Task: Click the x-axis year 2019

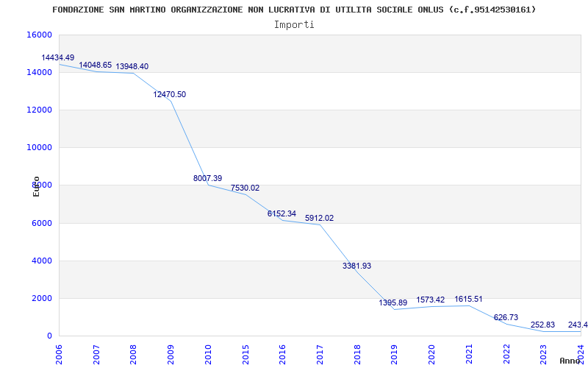Action: point(395,355)
